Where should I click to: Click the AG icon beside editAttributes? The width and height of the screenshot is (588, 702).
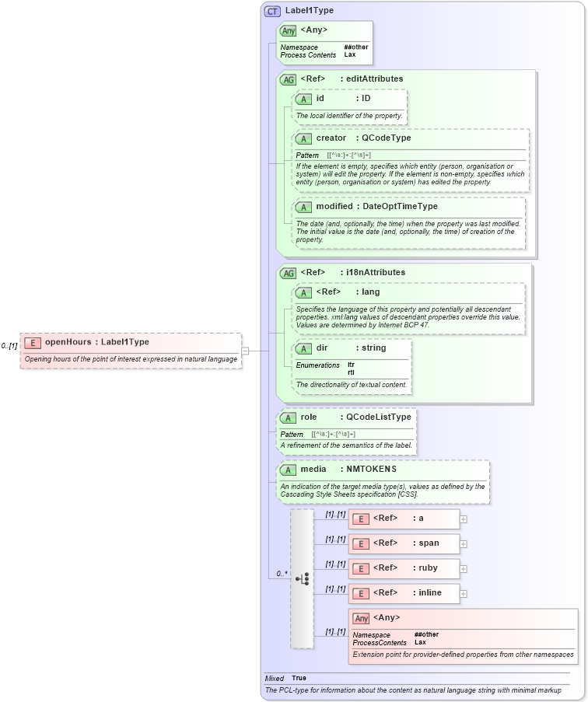tap(288, 80)
